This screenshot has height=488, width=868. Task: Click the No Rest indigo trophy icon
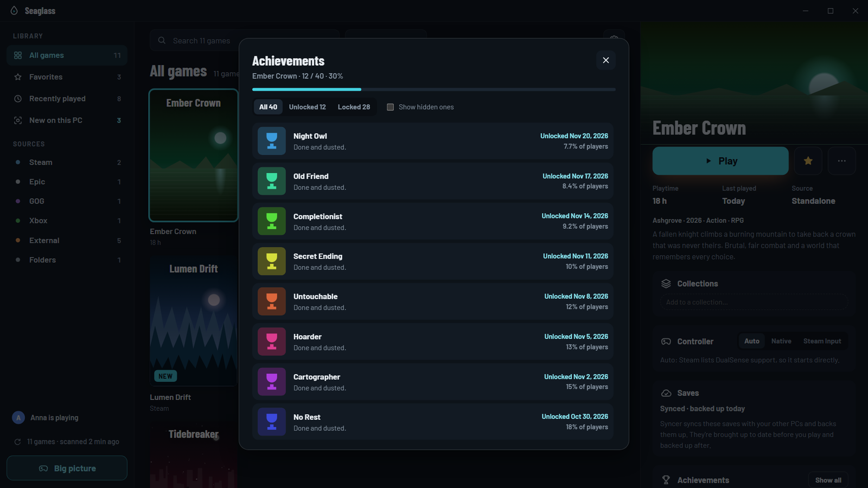click(x=272, y=422)
